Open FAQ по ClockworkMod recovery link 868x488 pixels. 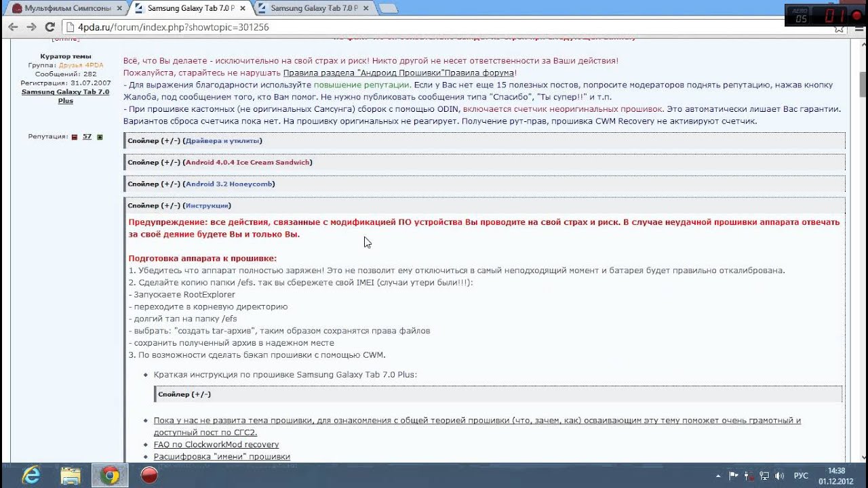click(x=216, y=445)
